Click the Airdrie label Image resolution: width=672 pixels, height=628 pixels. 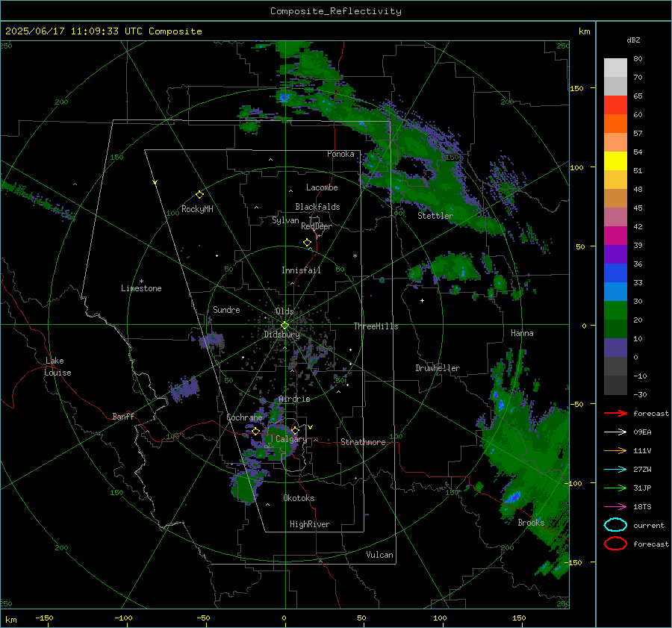pos(294,399)
